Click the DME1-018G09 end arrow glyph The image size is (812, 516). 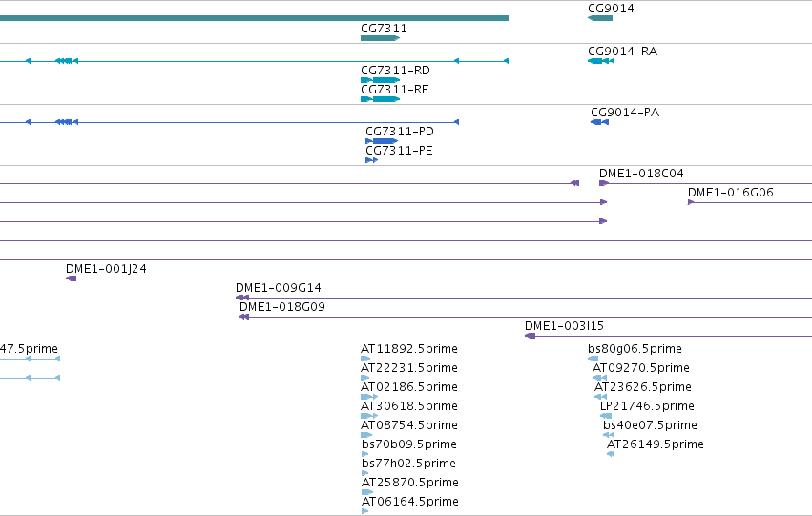coord(244,317)
